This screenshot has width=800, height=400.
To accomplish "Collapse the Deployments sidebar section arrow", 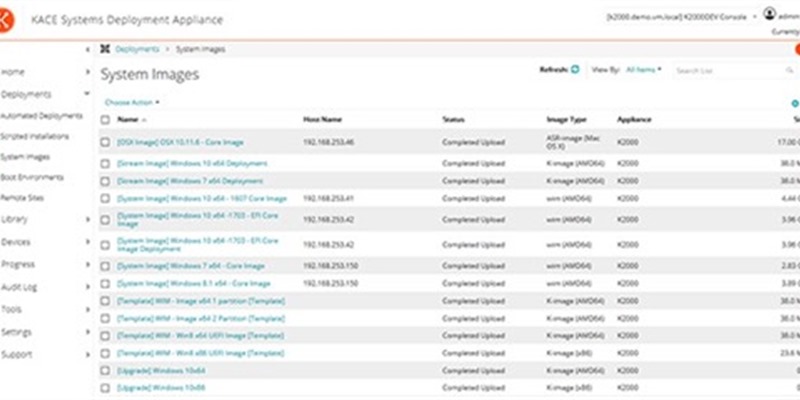I will pos(87,94).
